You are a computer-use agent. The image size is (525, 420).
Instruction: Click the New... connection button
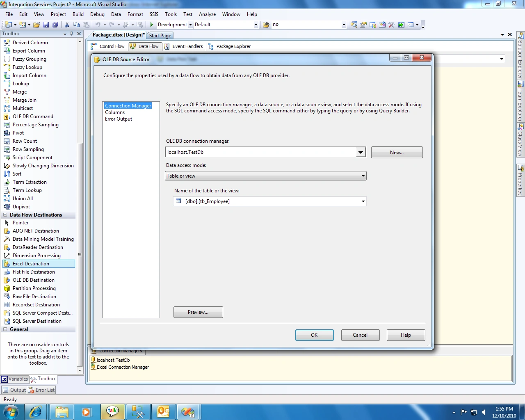[397, 153]
